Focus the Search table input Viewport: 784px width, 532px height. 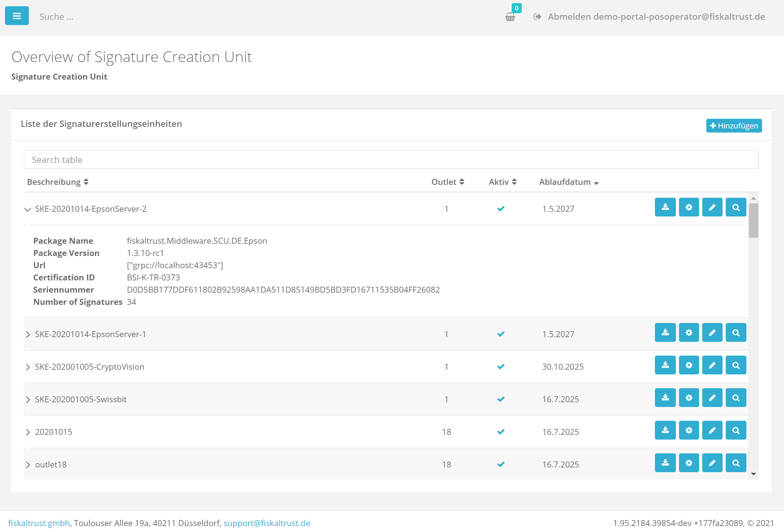click(391, 159)
